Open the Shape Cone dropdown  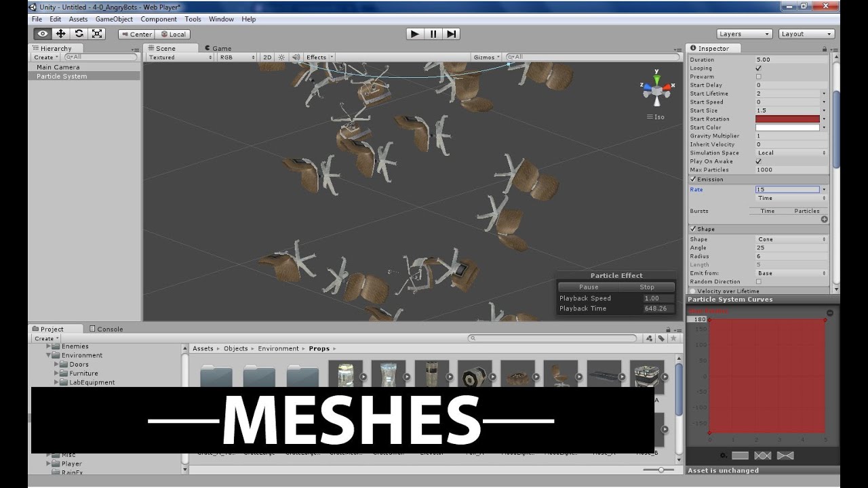coord(791,239)
